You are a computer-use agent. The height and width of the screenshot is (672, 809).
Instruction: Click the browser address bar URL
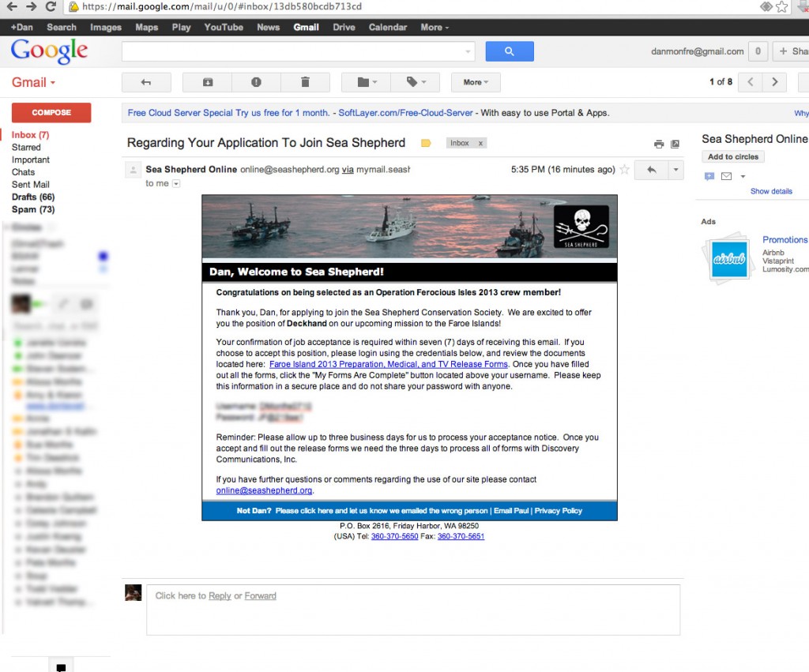[222, 6]
